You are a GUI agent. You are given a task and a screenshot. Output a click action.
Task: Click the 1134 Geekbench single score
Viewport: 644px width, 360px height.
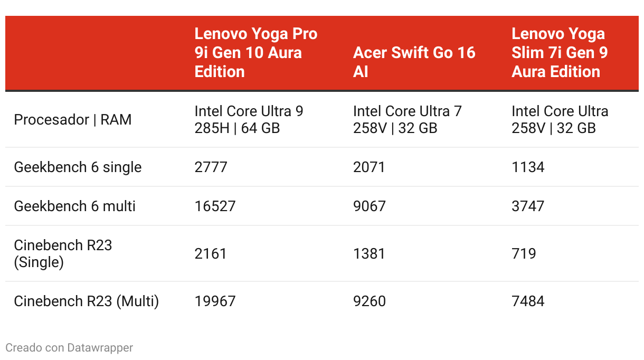pyautogui.click(x=528, y=167)
